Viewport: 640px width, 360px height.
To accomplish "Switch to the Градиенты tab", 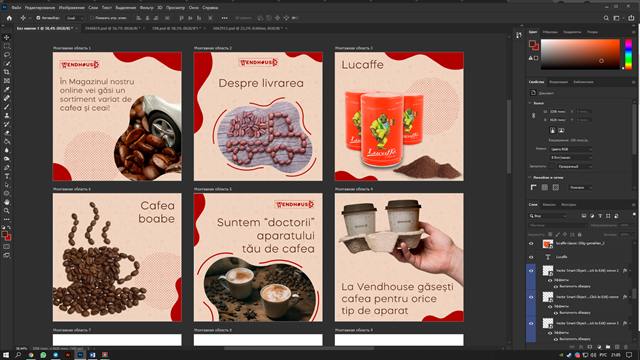I will point(572,32).
